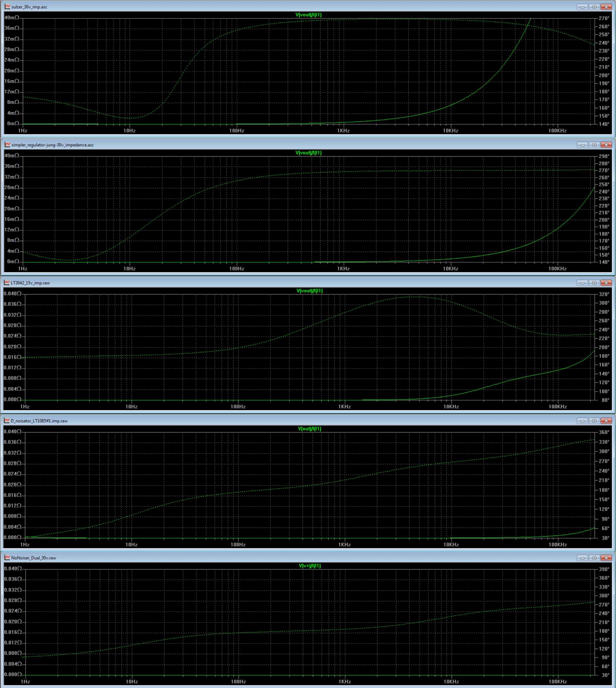Maximize the simpler_regulator-jung-30v_impedance.asc window

pos(594,145)
